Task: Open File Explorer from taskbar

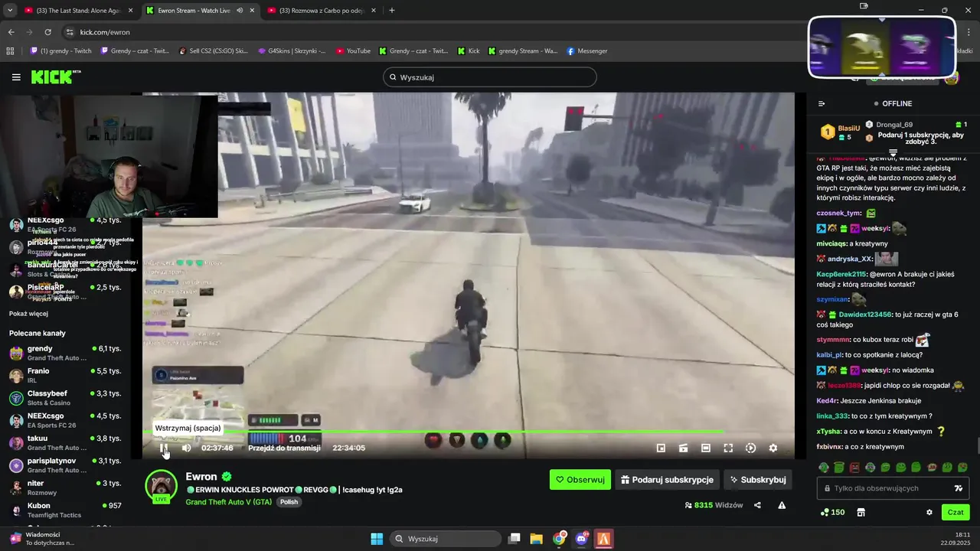Action: pos(537,539)
